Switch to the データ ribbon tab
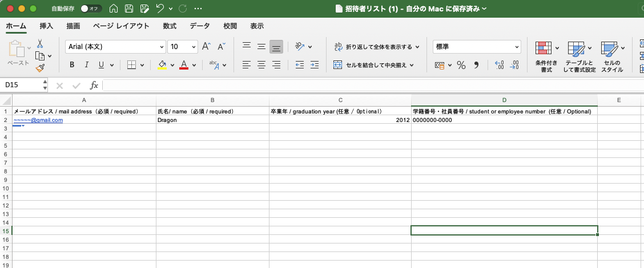This screenshot has height=268, width=644. [199, 26]
